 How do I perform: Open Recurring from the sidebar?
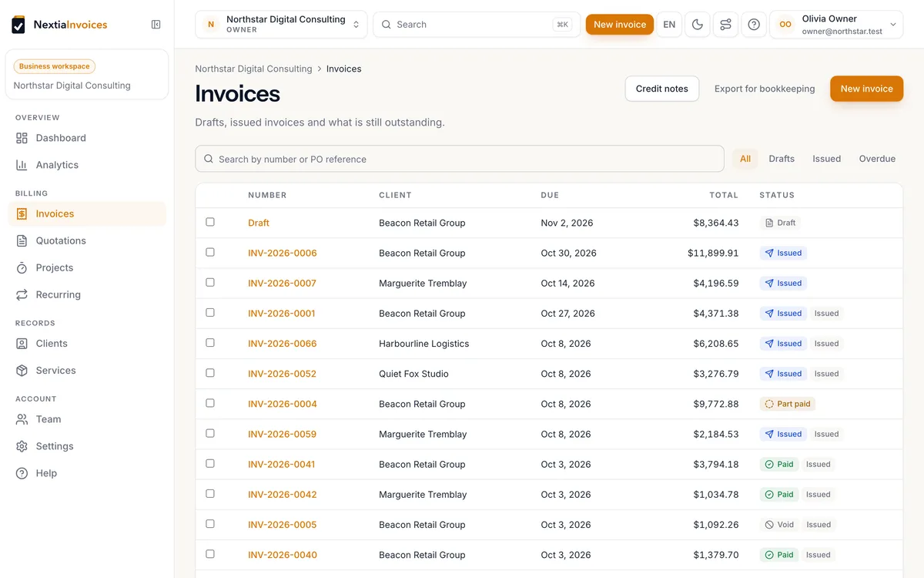pos(87,294)
